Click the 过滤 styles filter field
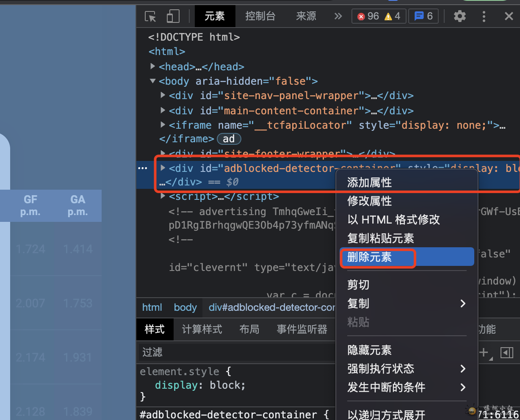This screenshot has height=420, width=520. [237, 352]
